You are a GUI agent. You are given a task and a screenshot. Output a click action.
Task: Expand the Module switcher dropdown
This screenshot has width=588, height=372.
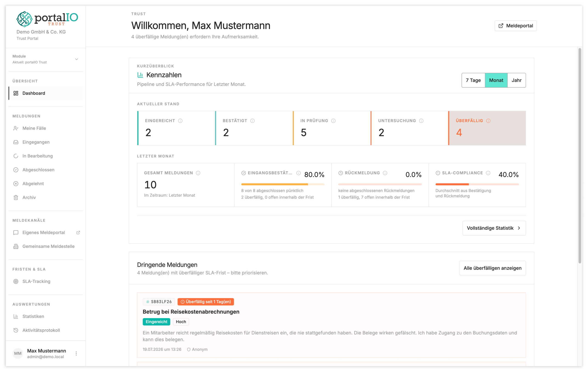(x=46, y=59)
